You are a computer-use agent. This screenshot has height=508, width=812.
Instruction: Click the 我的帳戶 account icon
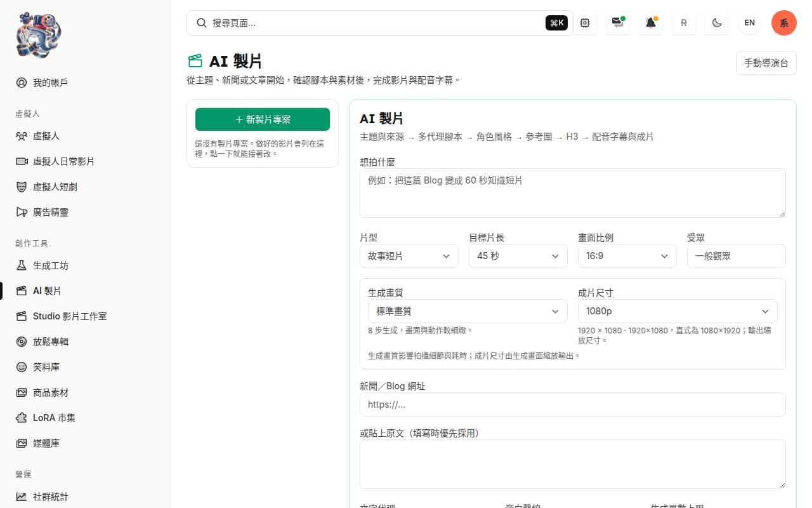coord(22,83)
